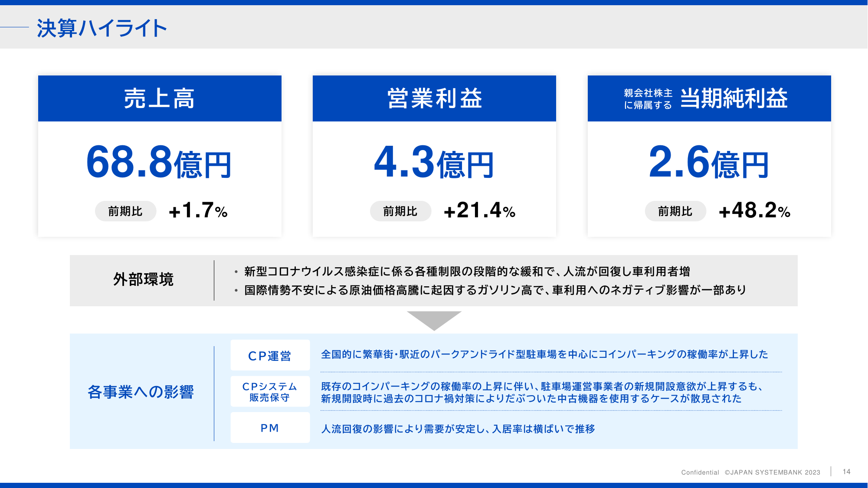Click the 2.6億円 net profit figure
The height and width of the screenshot is (488, 868).
click(x=709, y=162)
